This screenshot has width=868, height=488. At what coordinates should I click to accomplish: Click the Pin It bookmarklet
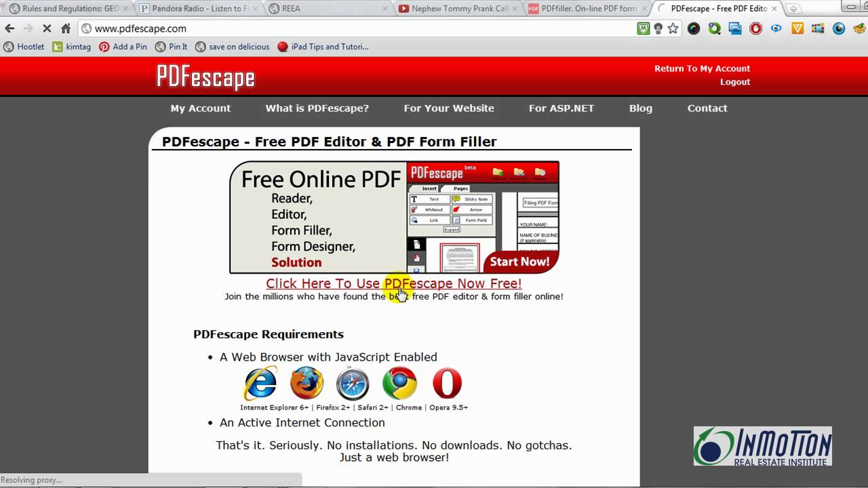coord(172,47)
